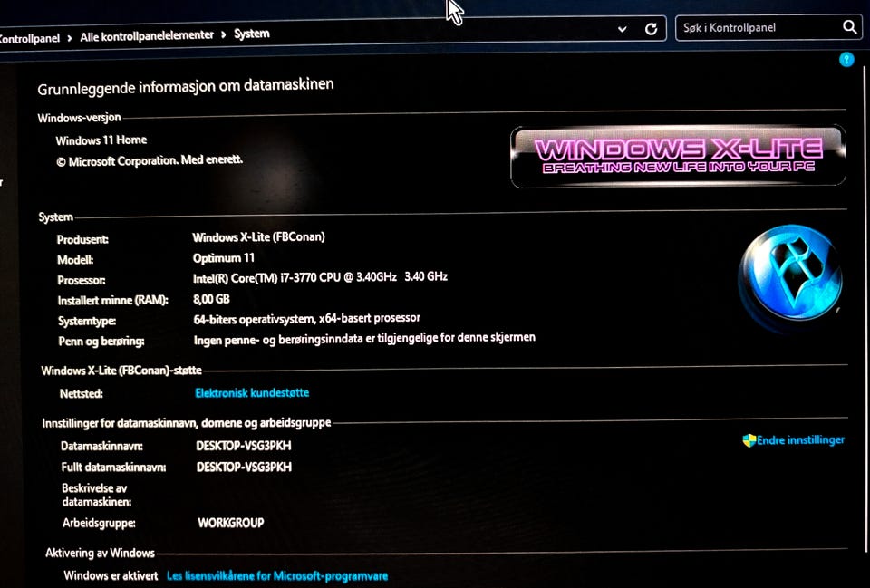The image size is (870, 588).
Task: Focus the 'Søk i Kontrollpanel' search field
Action: tap(768, 28)
